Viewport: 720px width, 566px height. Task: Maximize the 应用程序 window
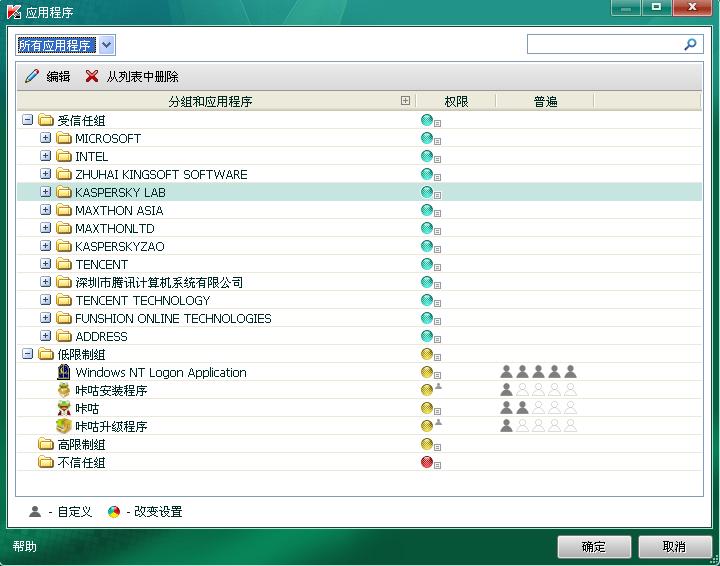[657, 7]
